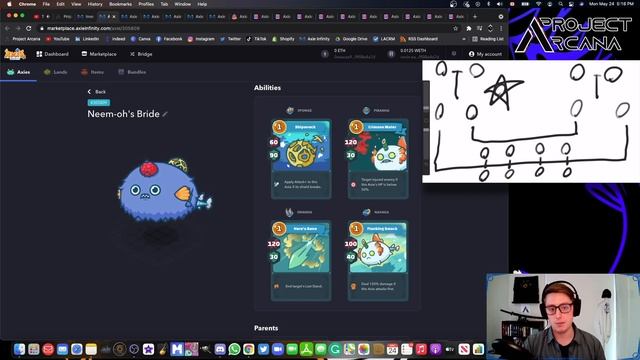Viewport: 640px width, 360px height.
Task: Click the blue Axie character image
Action: click(164, 189)
